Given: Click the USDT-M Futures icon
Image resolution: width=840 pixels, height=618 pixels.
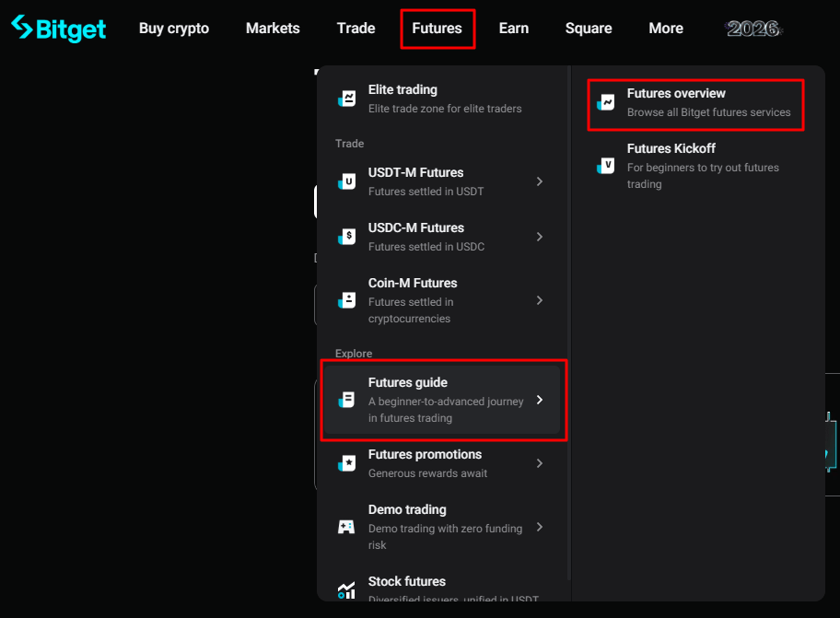Looking at the screenshot, I should pyautogui.click(x=346, y=181).
